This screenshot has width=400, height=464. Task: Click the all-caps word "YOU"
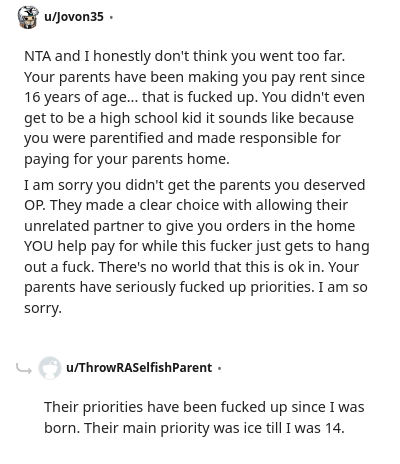38,246
